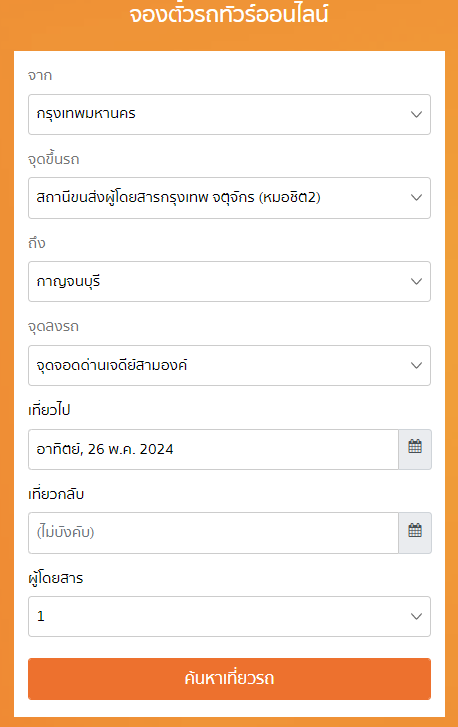
Task: Open the return date calendar icon
Action: (415, 532)
